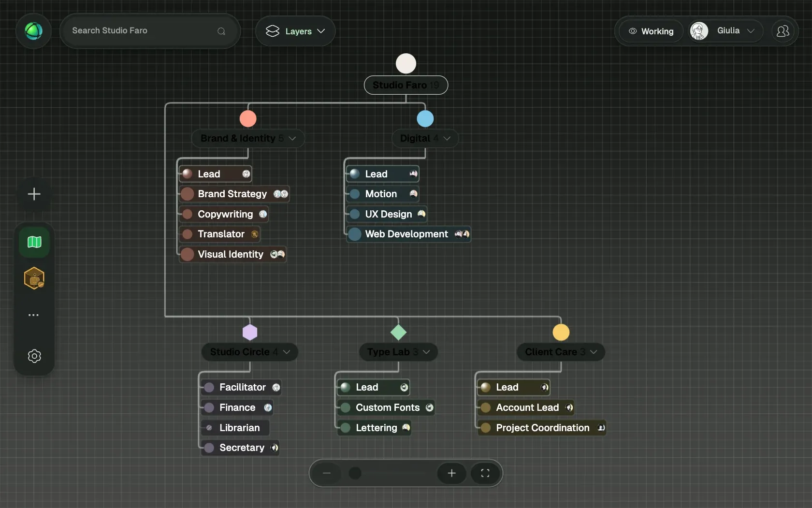The width and height of the screenshot is (812, 508).
Task: Select the Account Lead role
Action: click(526, 408)
